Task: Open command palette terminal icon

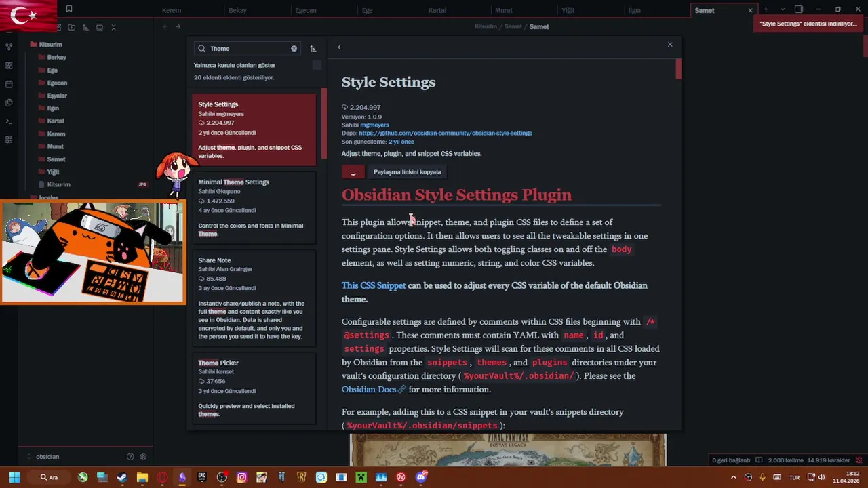Action: point(9,121)
